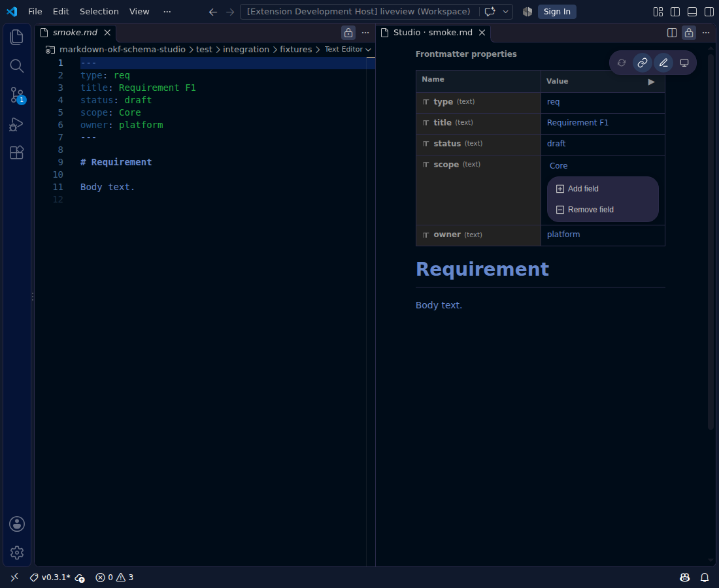Click the integration breadcrumb segment
This screenshot has height=588, width=719.
[246, 49]
